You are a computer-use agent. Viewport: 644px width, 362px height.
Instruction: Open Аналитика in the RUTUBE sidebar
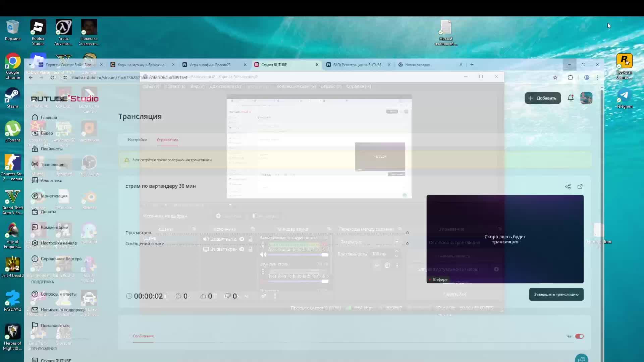tap(47, 180)
